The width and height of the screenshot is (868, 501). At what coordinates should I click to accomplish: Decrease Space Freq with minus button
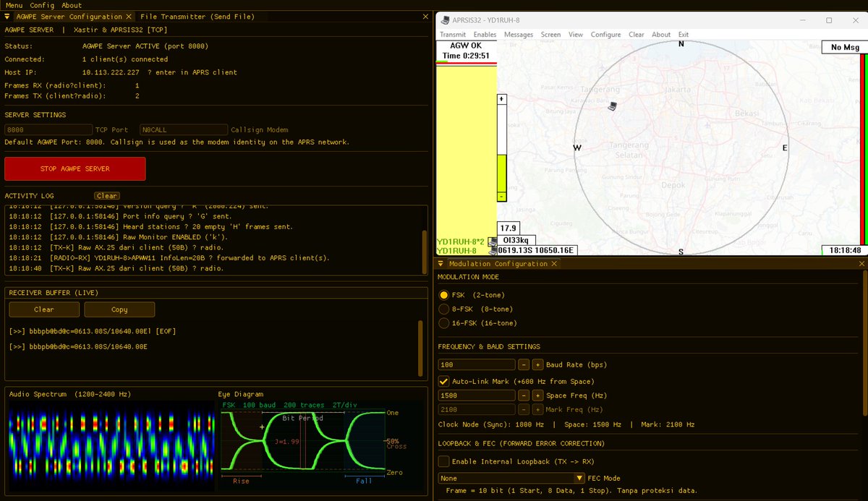[524, 395]
